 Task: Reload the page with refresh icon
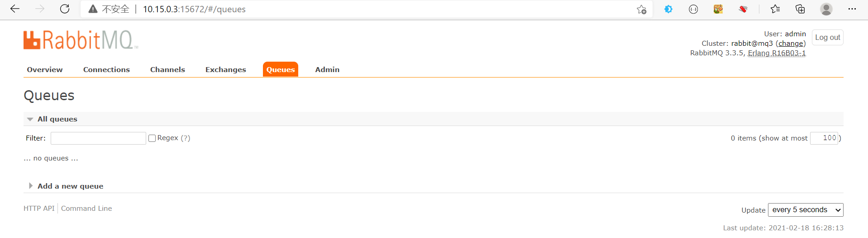65,9
